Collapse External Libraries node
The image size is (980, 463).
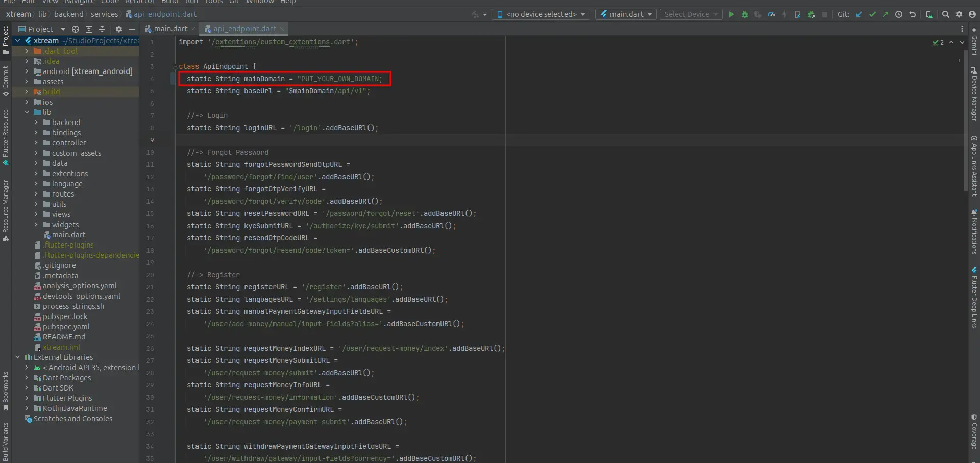17,357
